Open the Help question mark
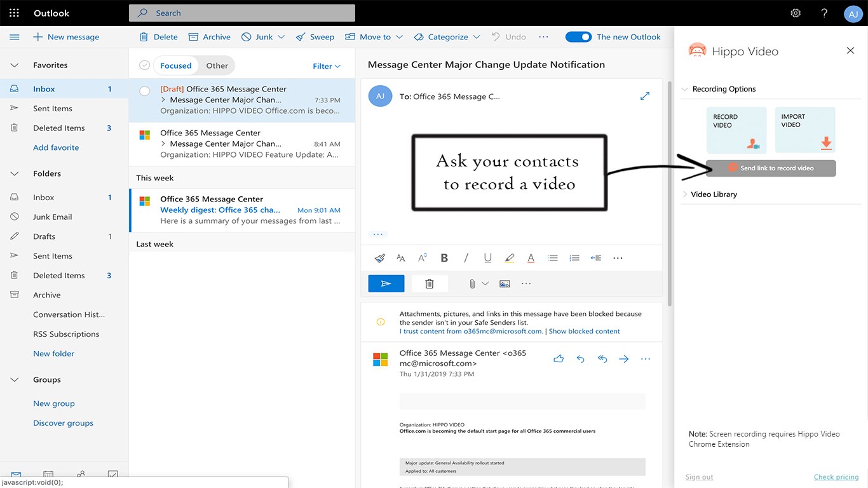 click(x=824, y=13)
